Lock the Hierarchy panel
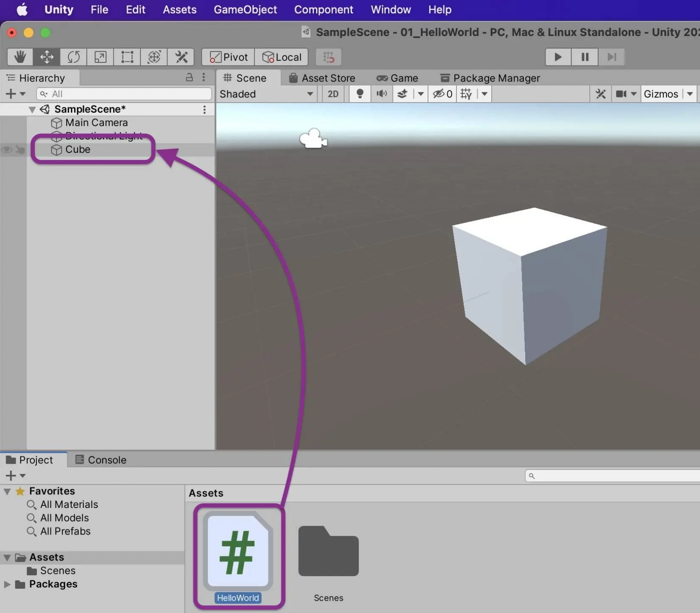700x613 pixels. [x=189, y=78]
